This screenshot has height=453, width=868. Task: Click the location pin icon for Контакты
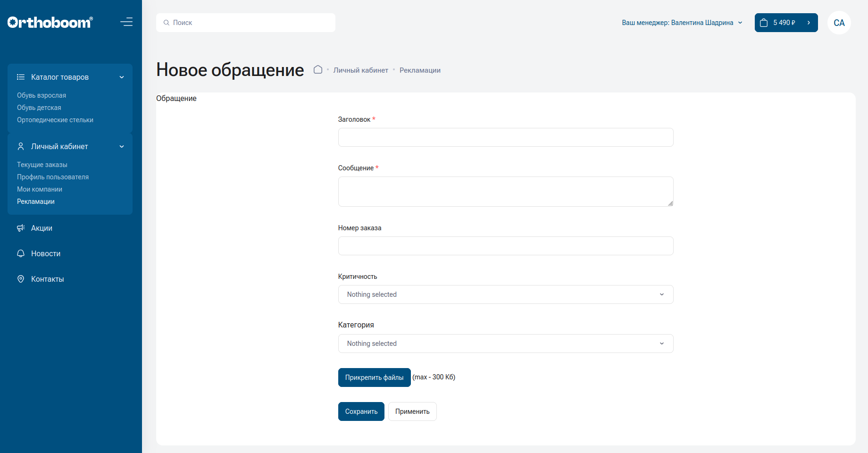click(x=20, y=278)
